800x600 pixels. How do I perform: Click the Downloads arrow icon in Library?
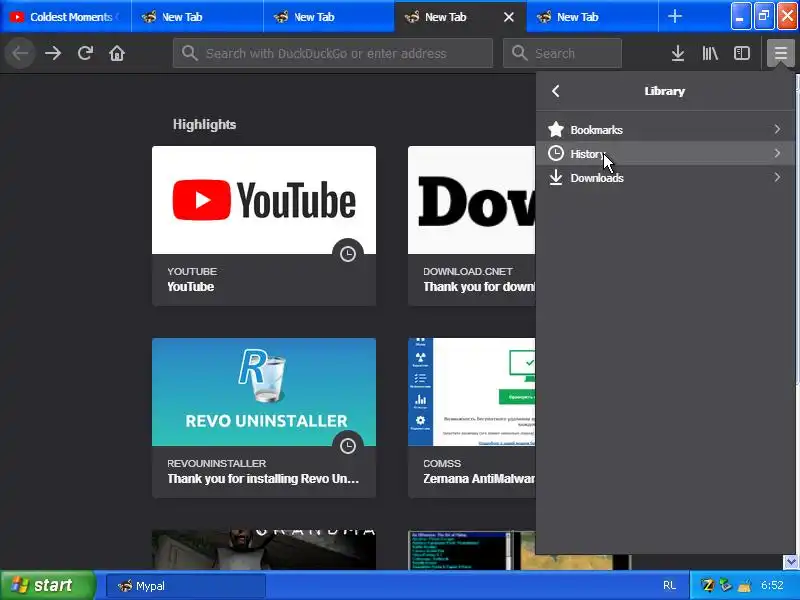556,178
